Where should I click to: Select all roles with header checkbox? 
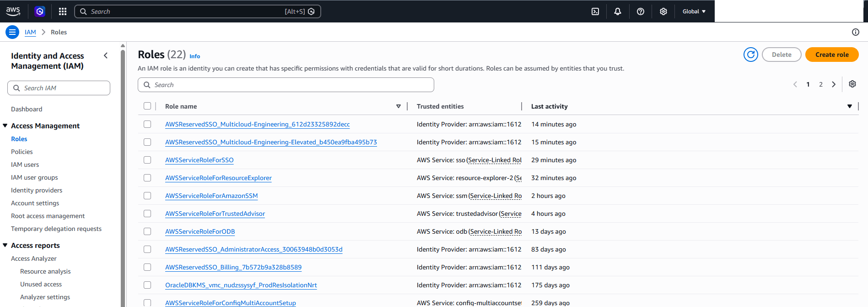pyautogui.click(x=147, y=106)
